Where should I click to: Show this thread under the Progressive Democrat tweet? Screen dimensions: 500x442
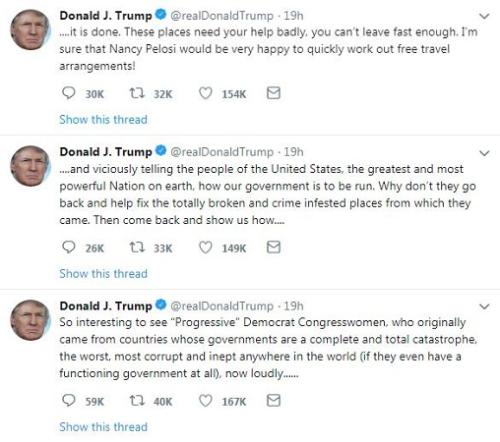[x=103, y=427]
